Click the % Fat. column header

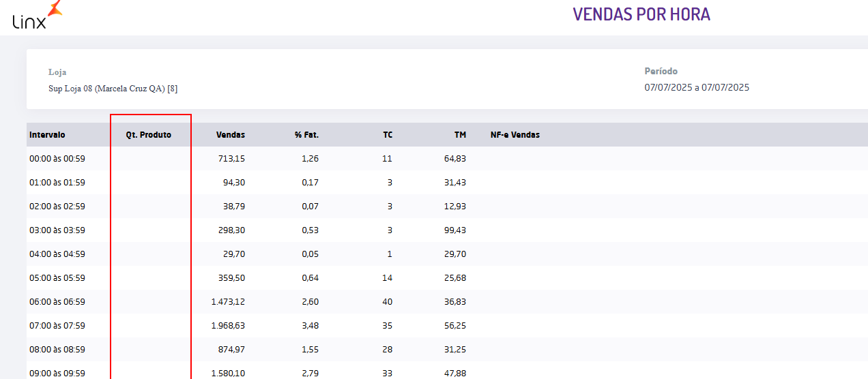tap(307, 135)
